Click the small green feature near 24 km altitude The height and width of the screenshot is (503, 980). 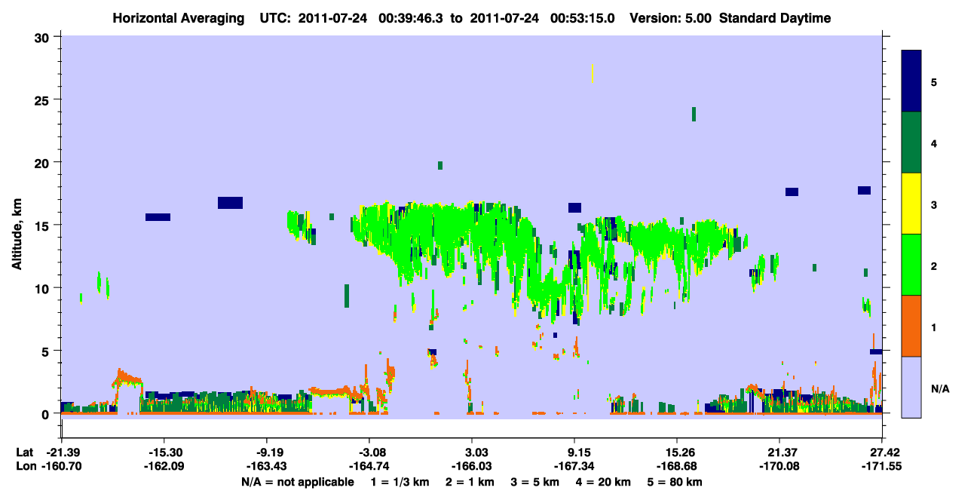[694, 114]
